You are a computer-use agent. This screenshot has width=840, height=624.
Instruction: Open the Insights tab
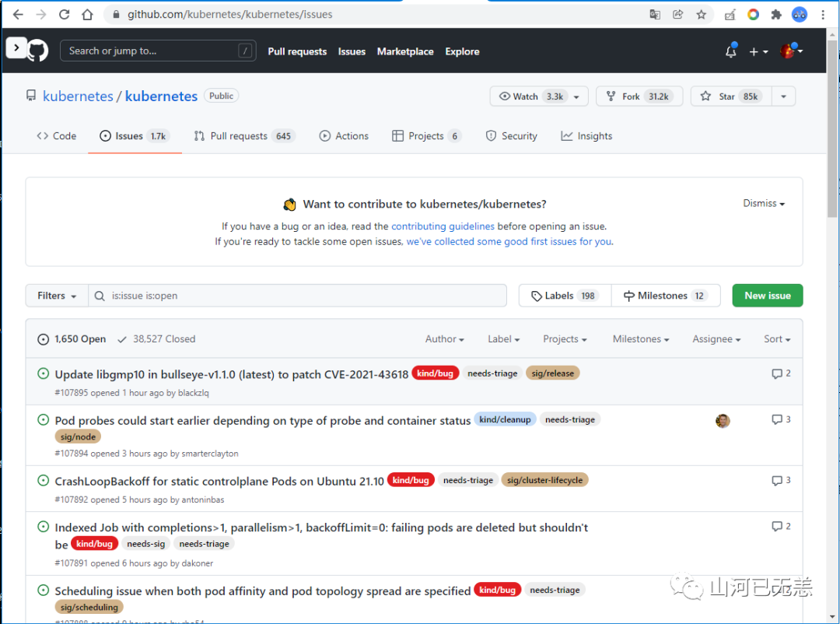586,136
